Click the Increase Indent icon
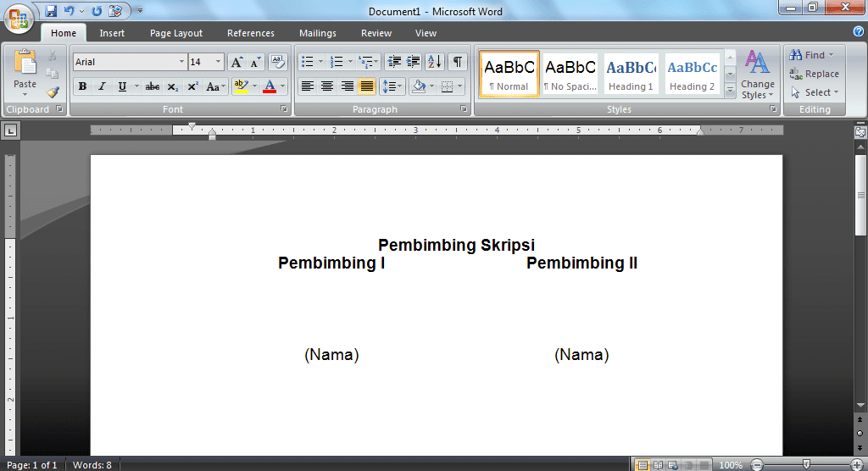Image resolution: width=868 pixels, height=471 pixels. pyautogui.click(x=414, y=62)
